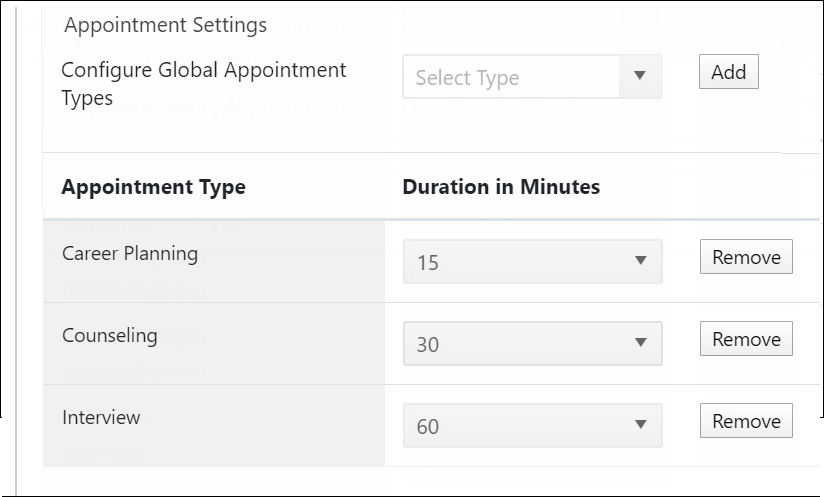Select the Interview row label
This screenshot has width=824, height=497.
[x=101, y=418]
